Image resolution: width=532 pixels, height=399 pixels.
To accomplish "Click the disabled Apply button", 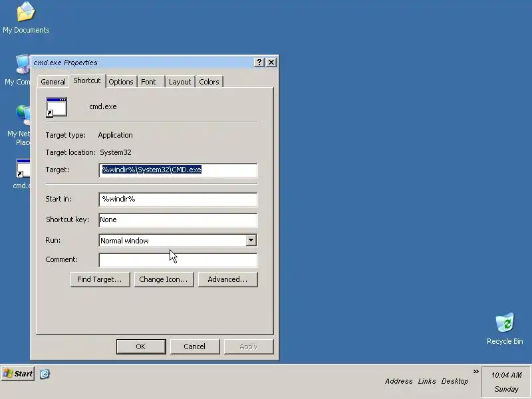I will pos(249,346).
